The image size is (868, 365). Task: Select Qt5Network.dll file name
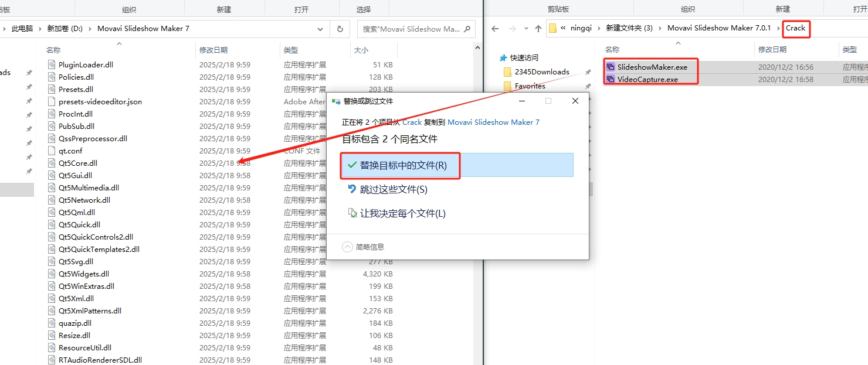pyautogui.click(x=84, y=200)
